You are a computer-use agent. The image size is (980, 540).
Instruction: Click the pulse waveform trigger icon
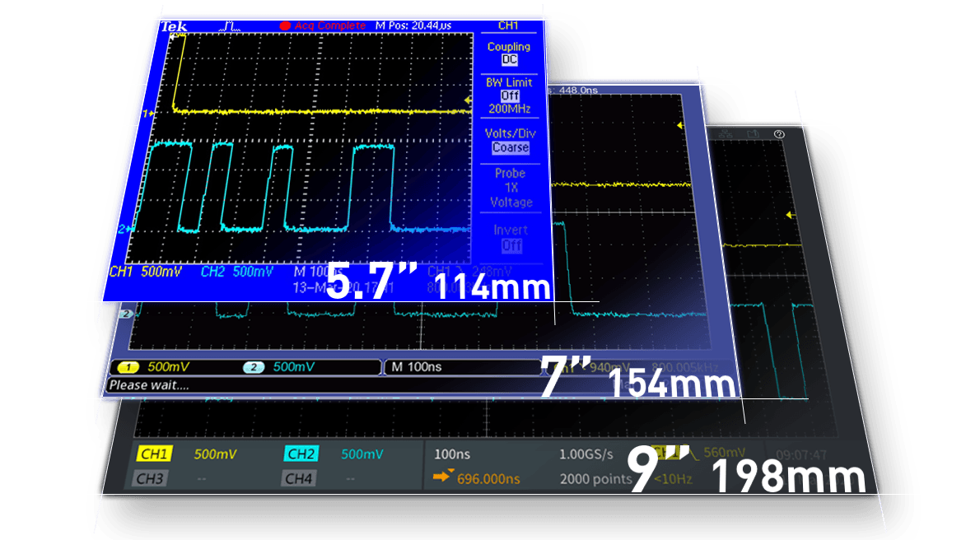click(x=231, y=26)
